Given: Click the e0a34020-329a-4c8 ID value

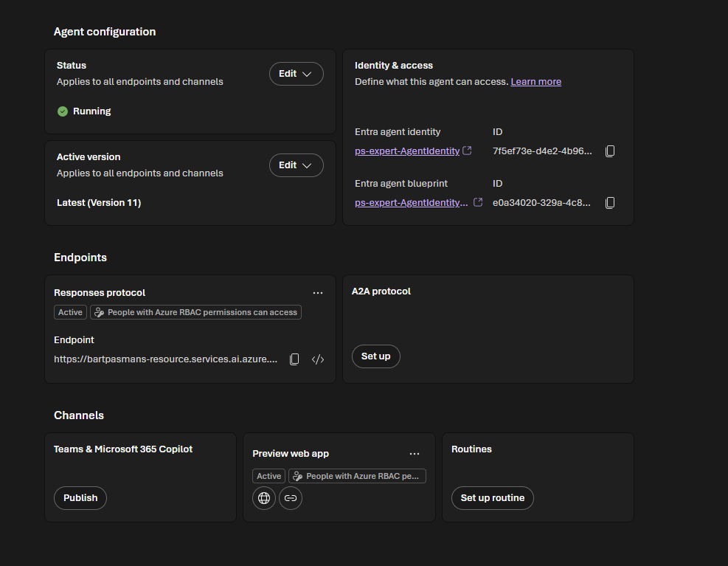Looking at the screenshot, I should click(542, 203).
